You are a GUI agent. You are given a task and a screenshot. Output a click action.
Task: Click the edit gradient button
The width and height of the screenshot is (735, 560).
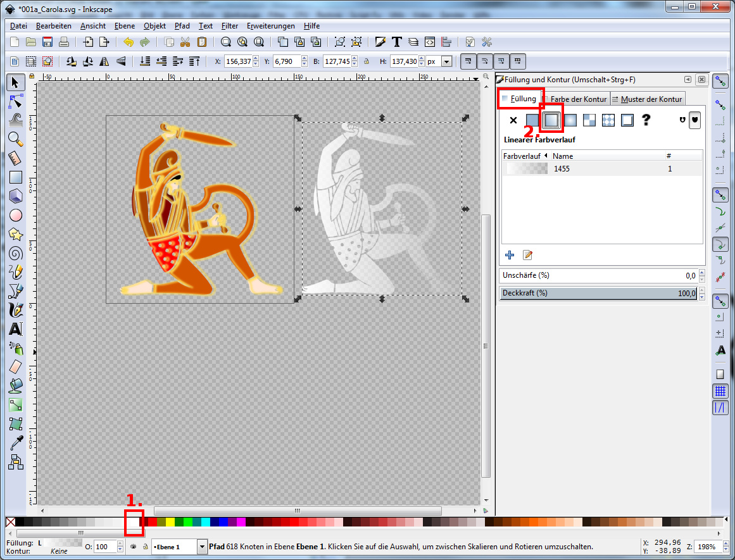pos(527,255)
